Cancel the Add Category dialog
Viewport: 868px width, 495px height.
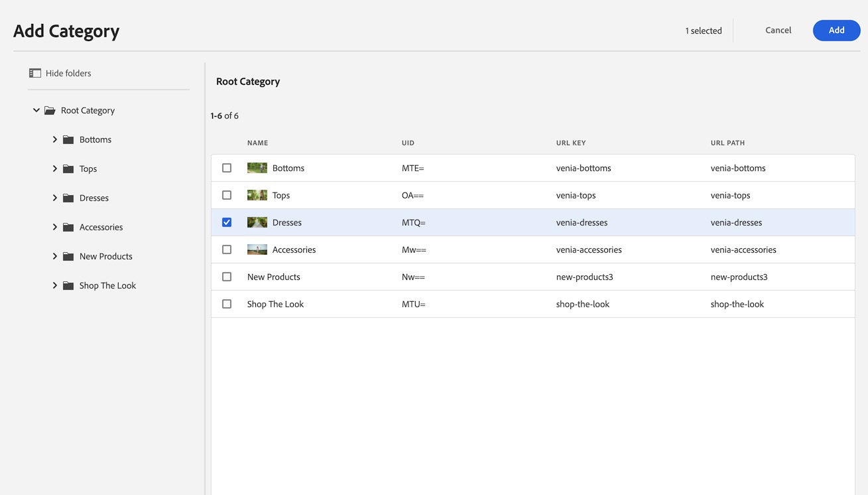coord(778,30)
